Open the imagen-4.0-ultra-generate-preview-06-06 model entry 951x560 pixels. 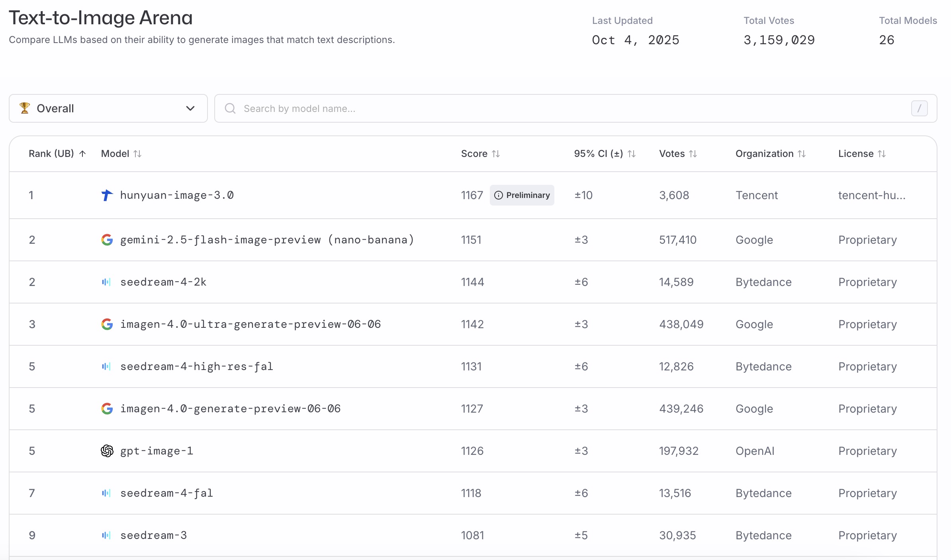[250, 324]
